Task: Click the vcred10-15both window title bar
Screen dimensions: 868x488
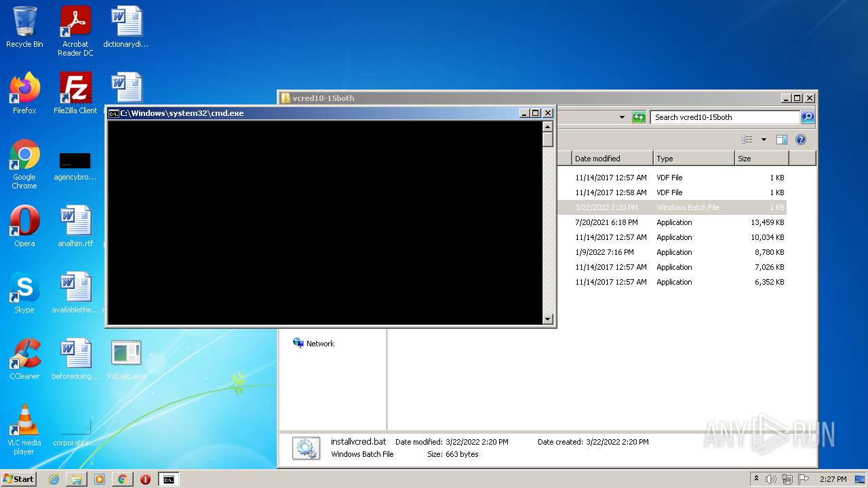Action: click(x=529, y=98)
